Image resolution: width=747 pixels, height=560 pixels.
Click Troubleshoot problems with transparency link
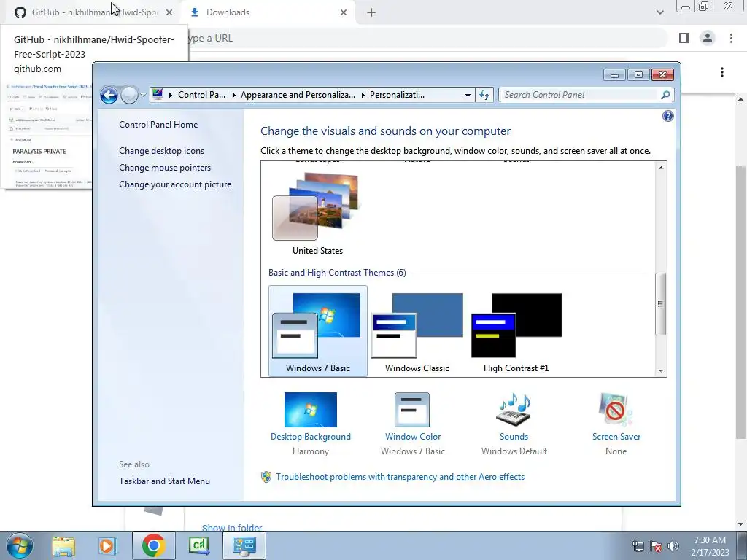click(x=400, y=477)
